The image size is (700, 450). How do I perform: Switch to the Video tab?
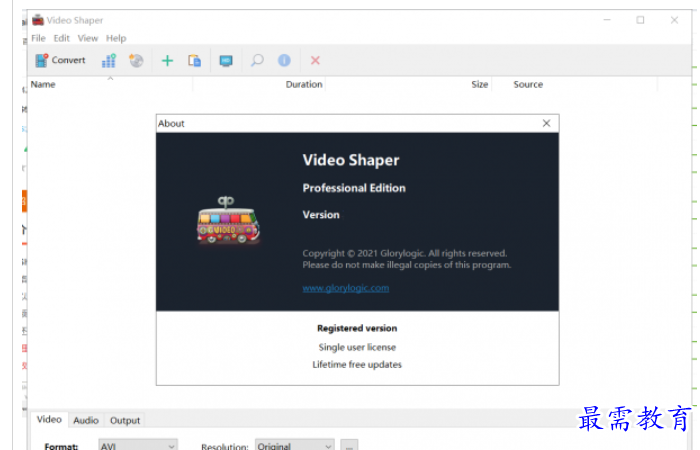pyautogui.click(x=49, y=420)
